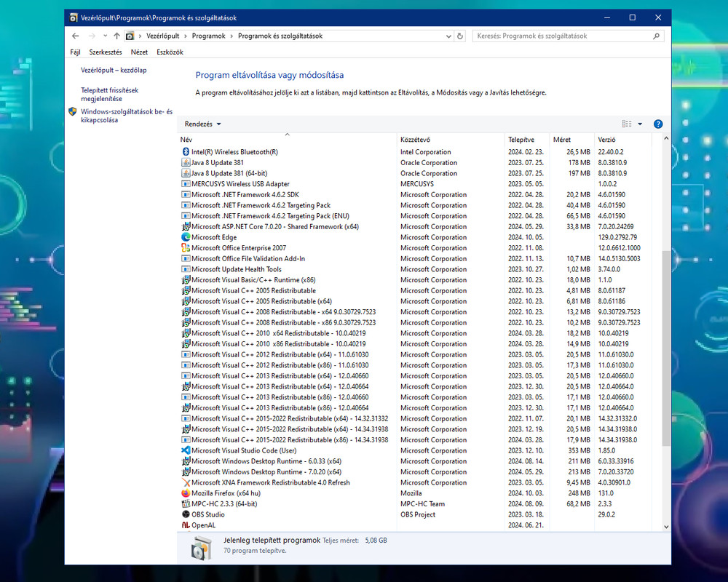The height and width of the screenshot is (582, 728).
Task: Select Java 8 Update 381 row
Action: click(x=416, y=162)
